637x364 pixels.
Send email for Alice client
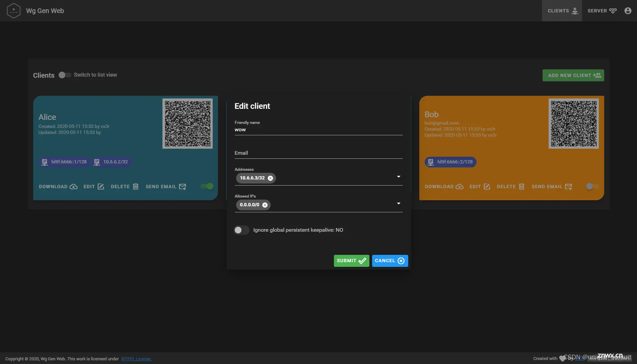point(166,187)
